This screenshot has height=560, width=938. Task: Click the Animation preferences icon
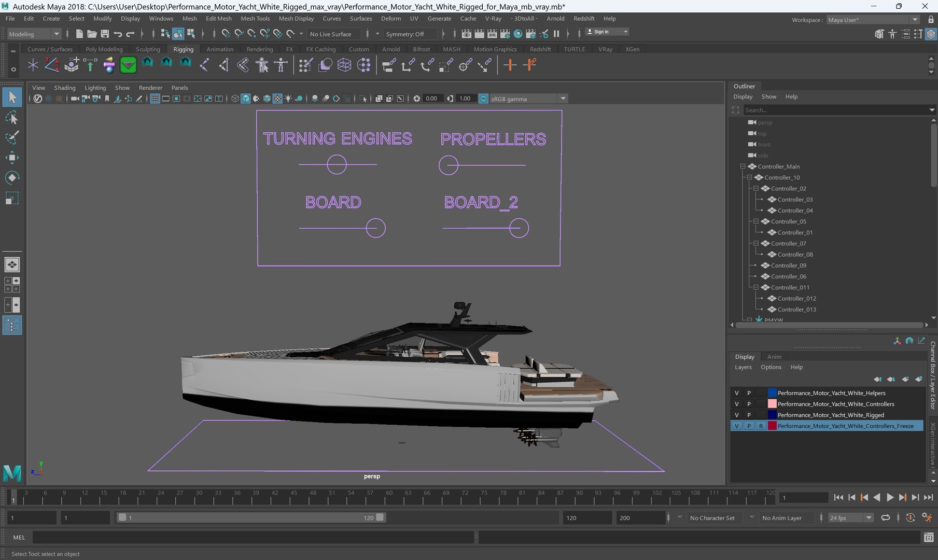927,517
